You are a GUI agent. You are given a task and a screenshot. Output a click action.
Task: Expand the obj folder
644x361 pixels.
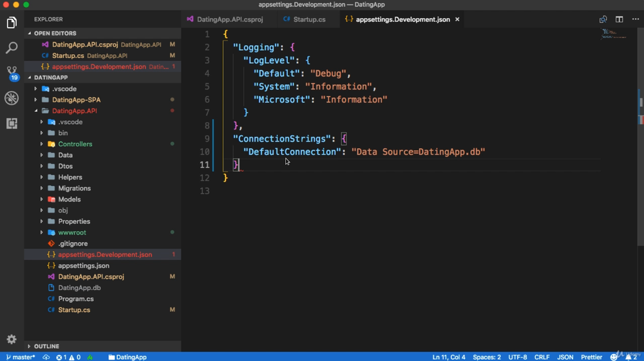point(102,210)
